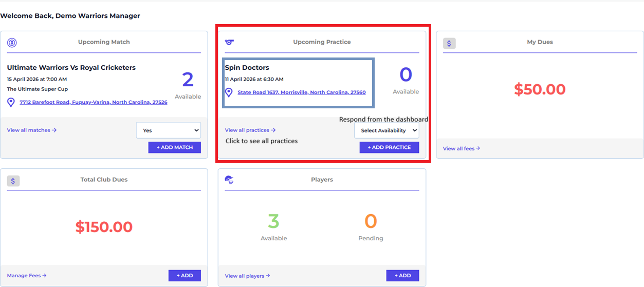Image resolution: width=644 pixels, height=287 pixels.
Task: Click the target icon in Upcoming Match card
Action: click(x=12, y=43)
